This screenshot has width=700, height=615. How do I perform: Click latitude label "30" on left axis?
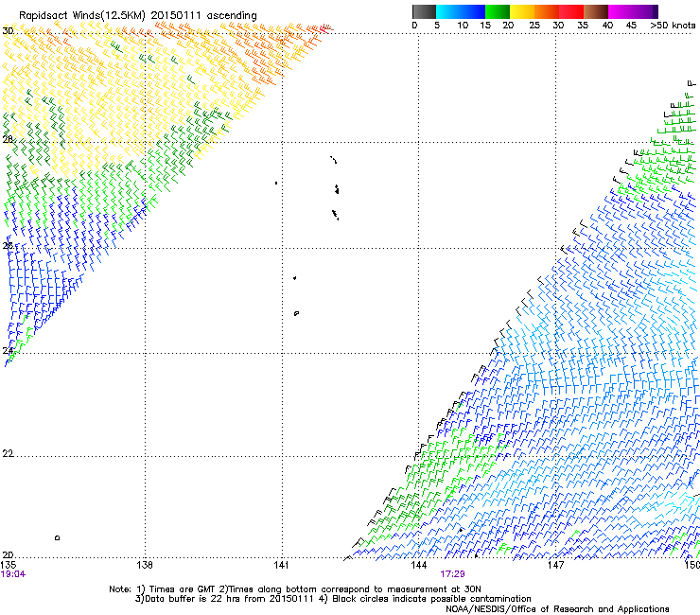tap(8, 31)
